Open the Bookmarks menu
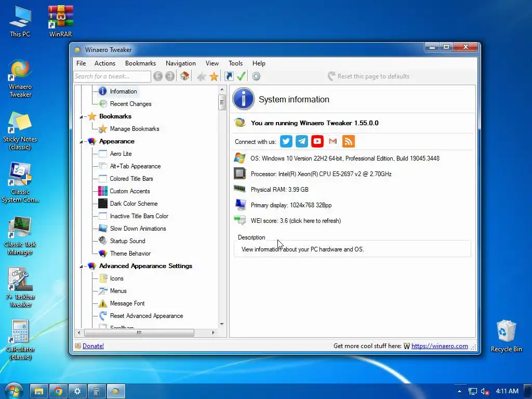Screen dimensions: 532x399 (x=140, y=63)
